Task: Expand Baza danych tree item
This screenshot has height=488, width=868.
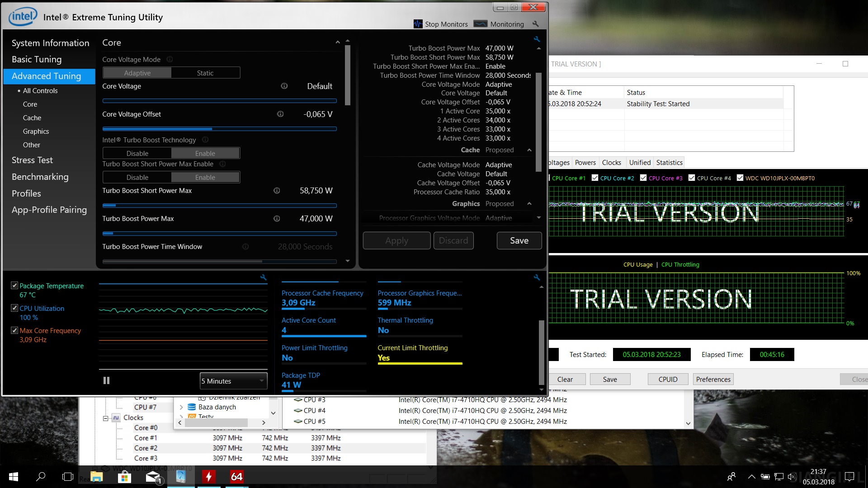Action: (x=181, y=407)
